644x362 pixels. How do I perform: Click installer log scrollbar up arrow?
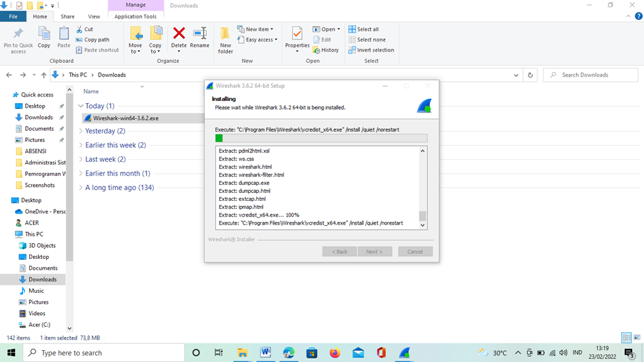click(422, 151)
